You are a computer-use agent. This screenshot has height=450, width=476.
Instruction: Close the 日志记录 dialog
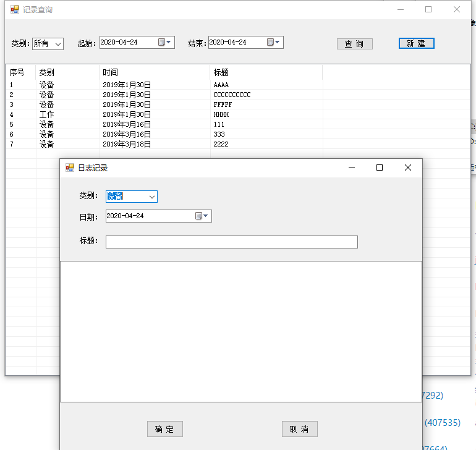pos(408,168)
